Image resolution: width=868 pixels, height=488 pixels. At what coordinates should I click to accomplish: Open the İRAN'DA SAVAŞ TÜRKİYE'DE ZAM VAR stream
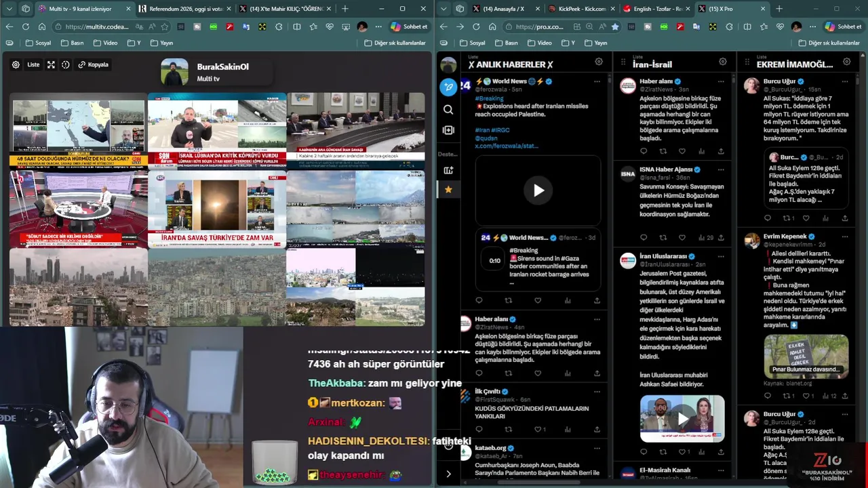(x=217, y=209)
